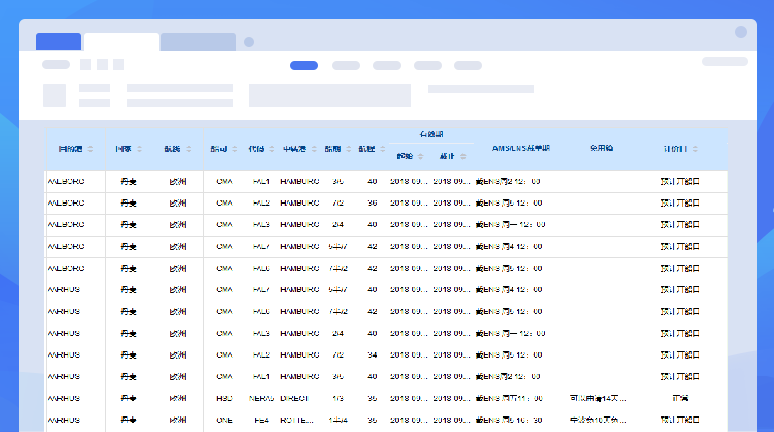Sort by the 航程 column arrows
The height and width of the screenshot is (432, 774).
384,149
